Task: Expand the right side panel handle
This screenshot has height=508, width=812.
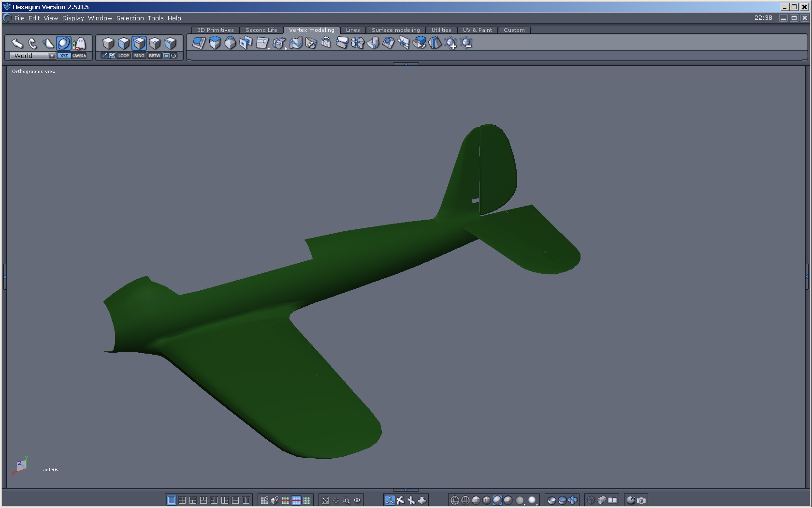Action: pos(807,277)
